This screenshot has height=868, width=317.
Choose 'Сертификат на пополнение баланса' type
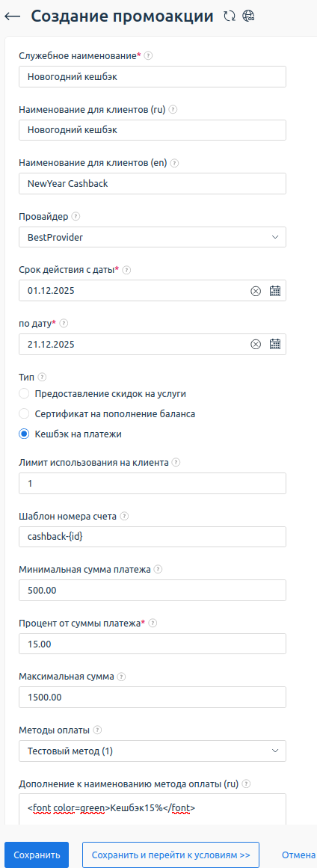click(24, 413)
